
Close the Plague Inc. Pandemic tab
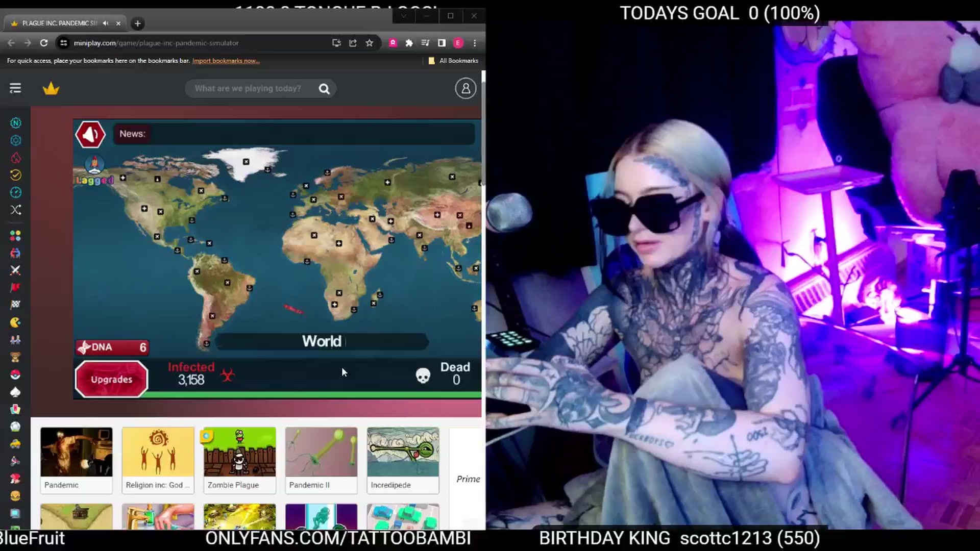pyautogui.click(x=118, y=23)
